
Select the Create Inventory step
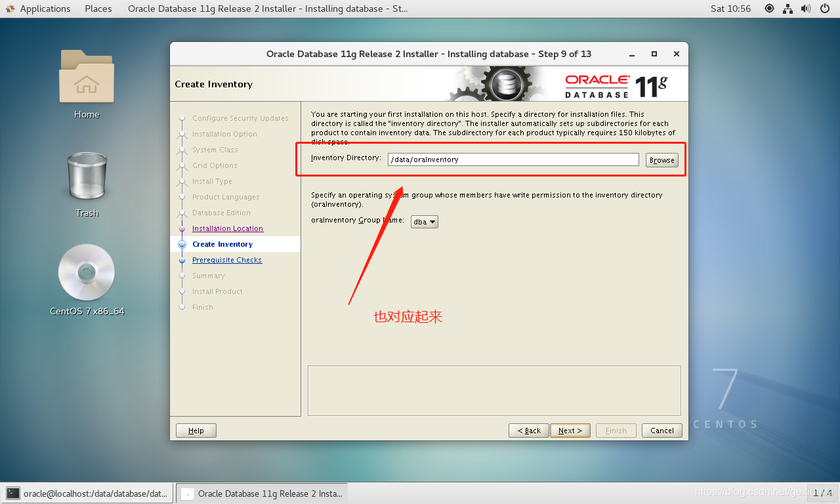222,244
